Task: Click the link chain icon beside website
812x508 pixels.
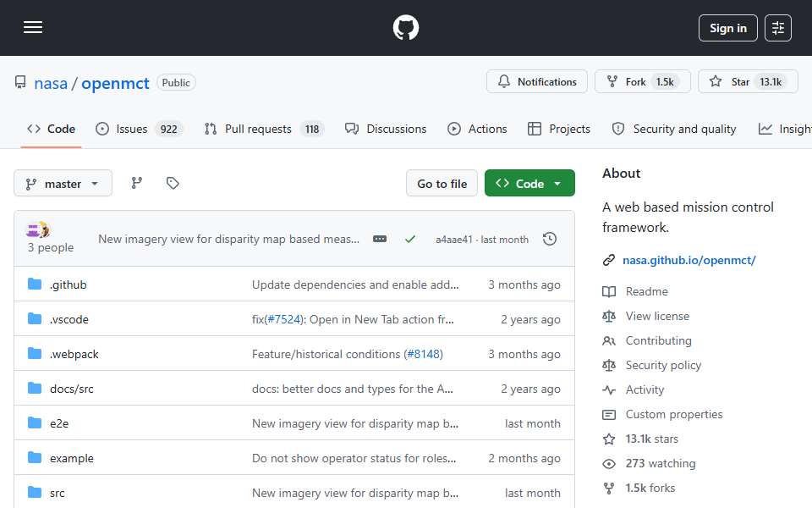Action: [609, 260]
